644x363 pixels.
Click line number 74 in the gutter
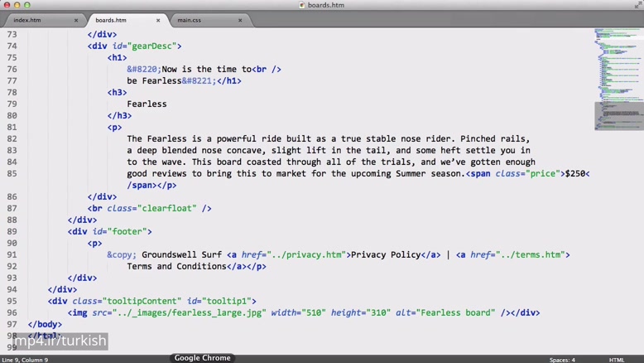(x=12, y=46)
